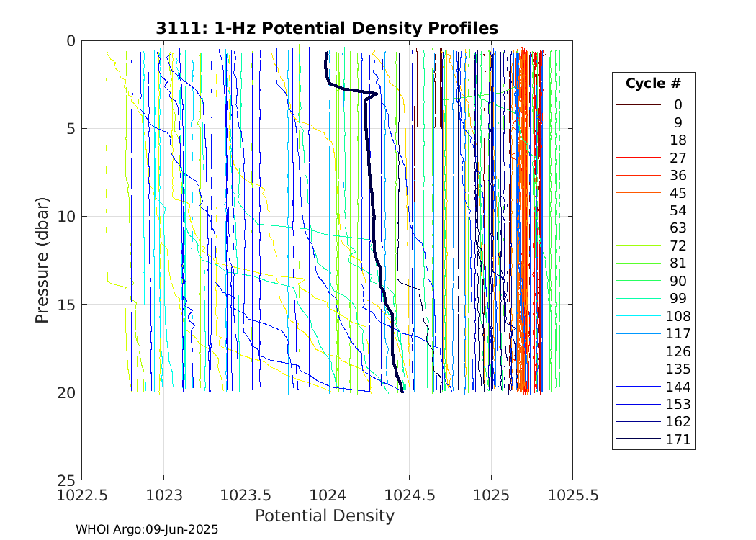
Task: Click y-axis tick label 25
Action: (67, 481)
